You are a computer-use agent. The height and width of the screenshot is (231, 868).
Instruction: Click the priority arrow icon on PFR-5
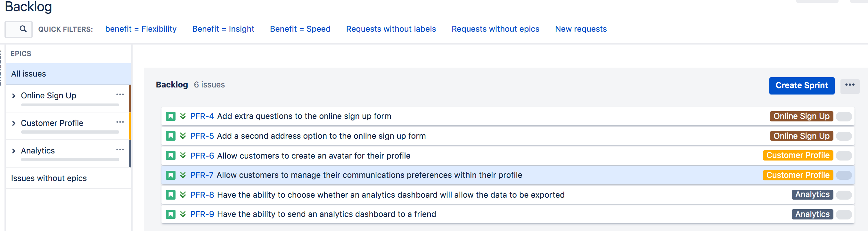coord(183,136)
